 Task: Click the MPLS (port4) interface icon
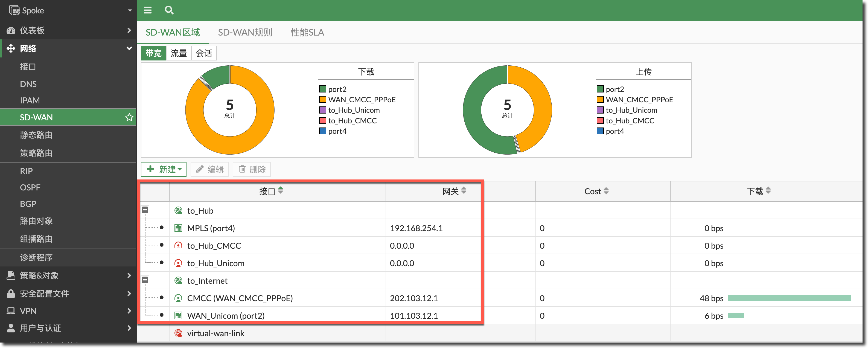pos(178,228)
